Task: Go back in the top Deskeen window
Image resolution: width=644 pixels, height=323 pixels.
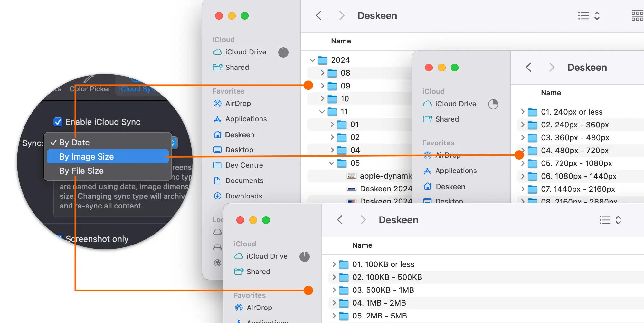Action: pyautogui.click(x=319, y=15)
